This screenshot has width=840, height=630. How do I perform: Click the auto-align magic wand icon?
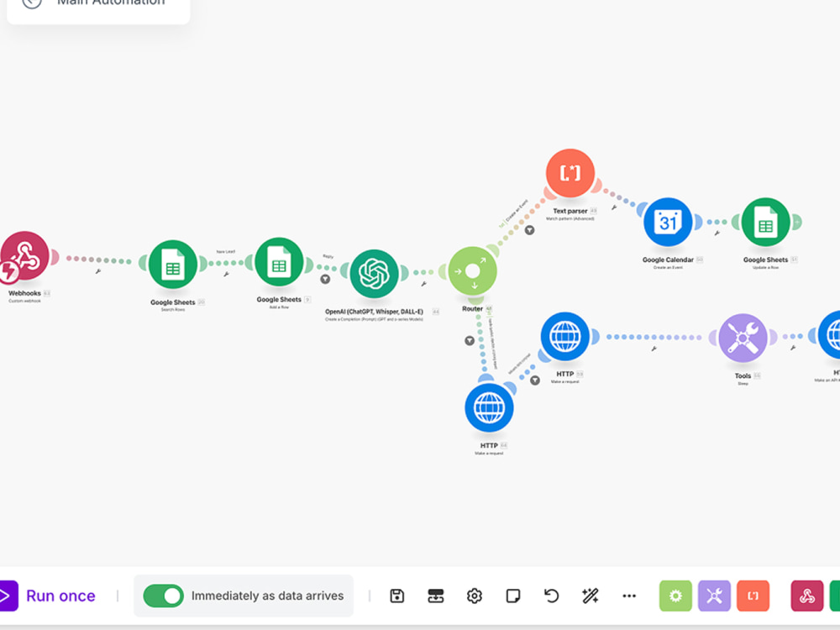click(x=590, y=596)
